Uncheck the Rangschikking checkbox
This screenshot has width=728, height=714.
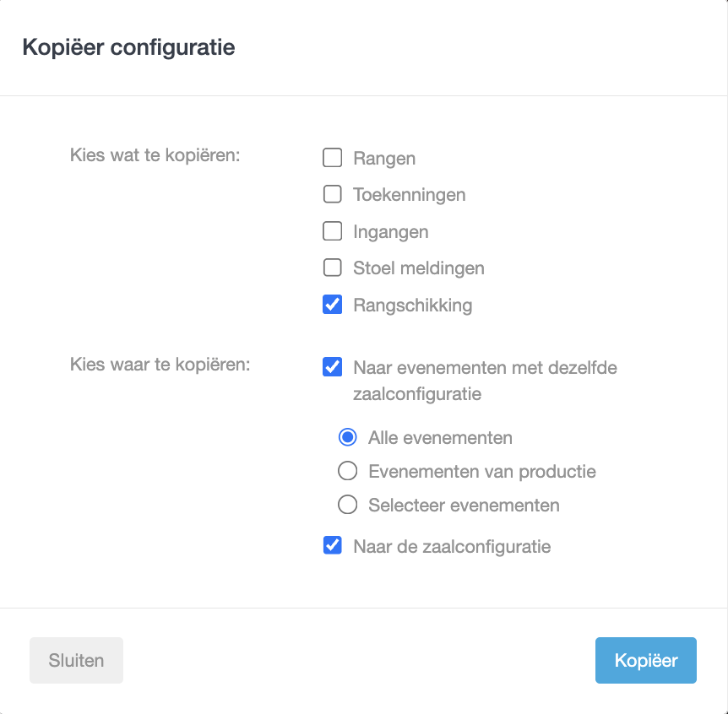(333, 305)
